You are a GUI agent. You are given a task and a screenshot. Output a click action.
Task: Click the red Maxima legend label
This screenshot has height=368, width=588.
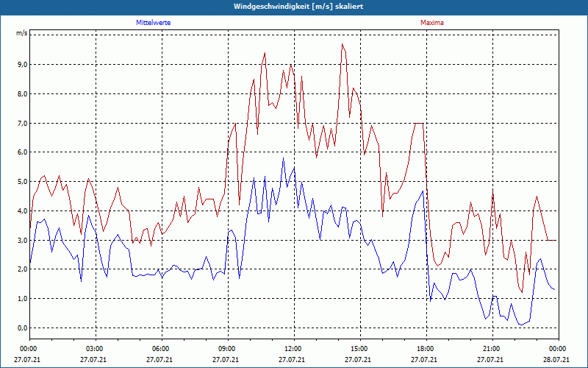click(x=432, y=23)
